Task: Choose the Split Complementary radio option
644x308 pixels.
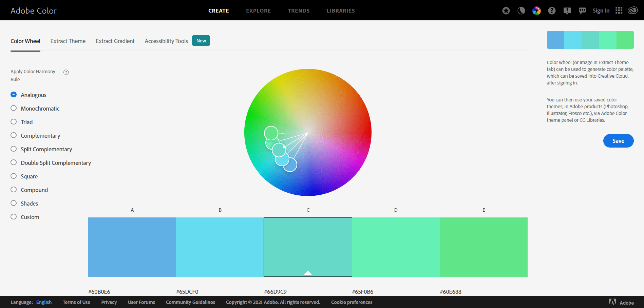Action: 14,149
